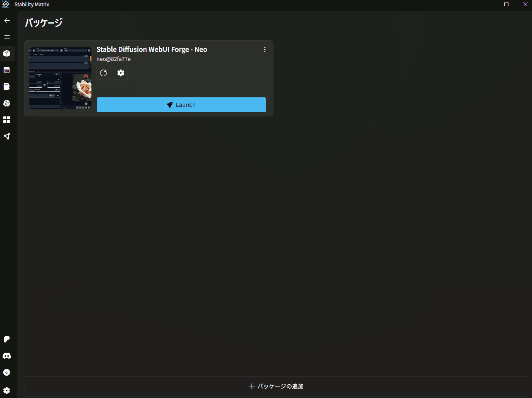Open the Packages box icon tab
The height and width of the screenshot is (398, 532).
click(x=7, y=53)
